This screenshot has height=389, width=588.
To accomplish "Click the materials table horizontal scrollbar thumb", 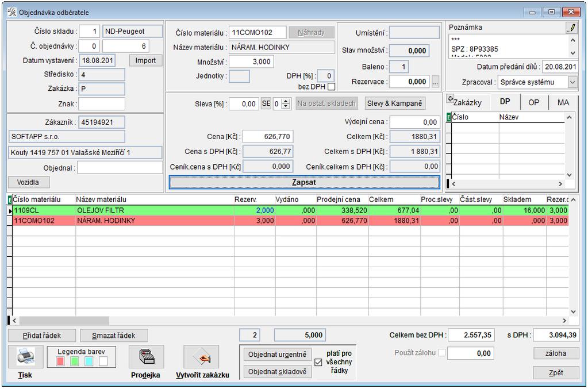I will [64, 321].
